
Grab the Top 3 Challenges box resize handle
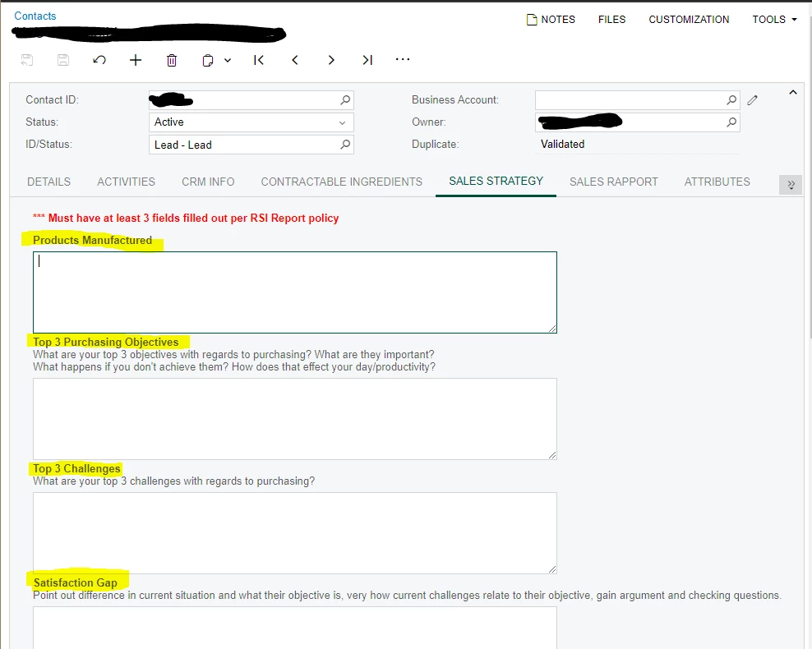point(552,569)
